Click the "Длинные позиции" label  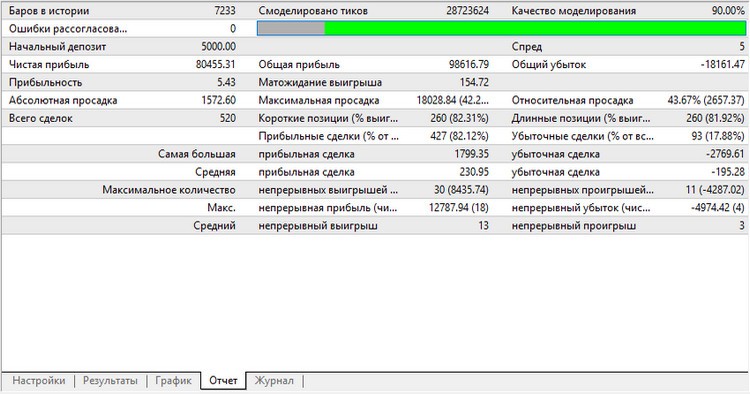[x=581, y=118]
